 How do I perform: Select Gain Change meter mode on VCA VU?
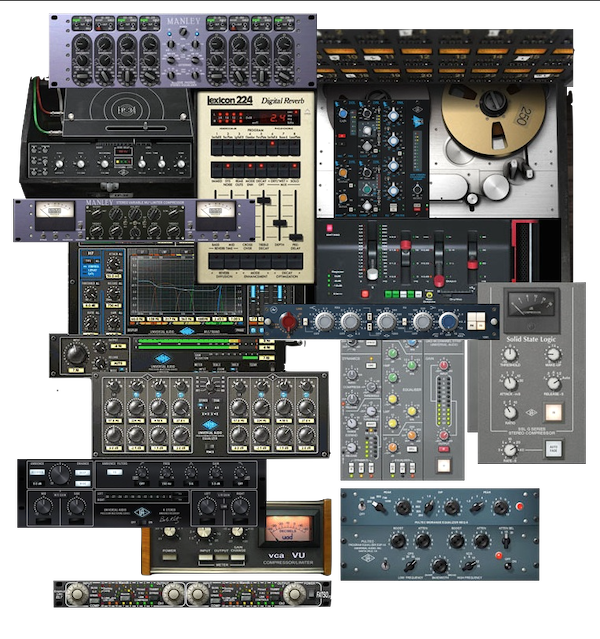[x=238, y=557]
